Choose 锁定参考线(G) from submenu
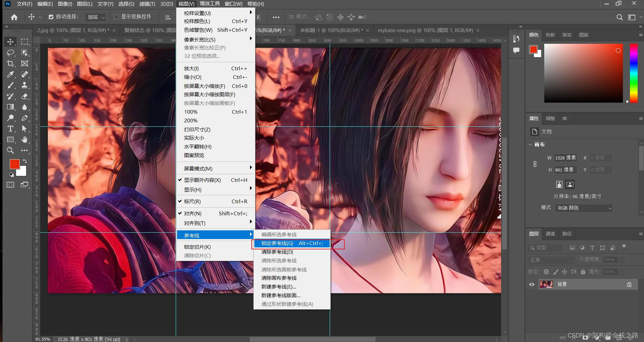Viewport: 644px width, 342px height. 292,243
